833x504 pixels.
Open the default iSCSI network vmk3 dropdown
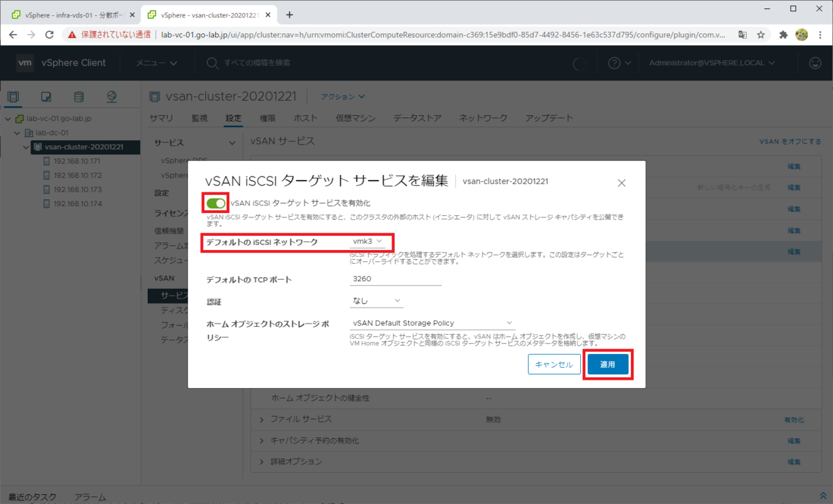pyautogui.click(x=368, y=242)
